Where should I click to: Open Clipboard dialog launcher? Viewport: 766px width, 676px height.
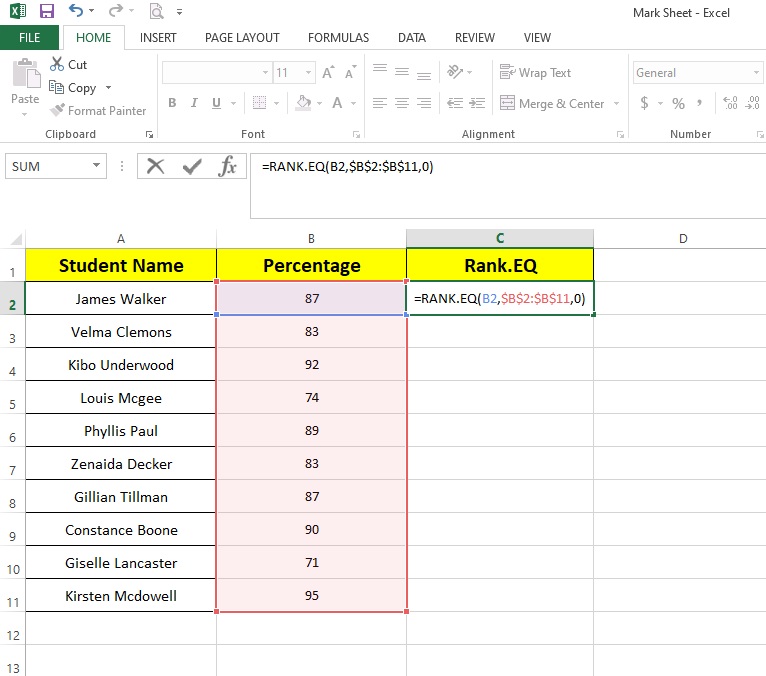149,135
